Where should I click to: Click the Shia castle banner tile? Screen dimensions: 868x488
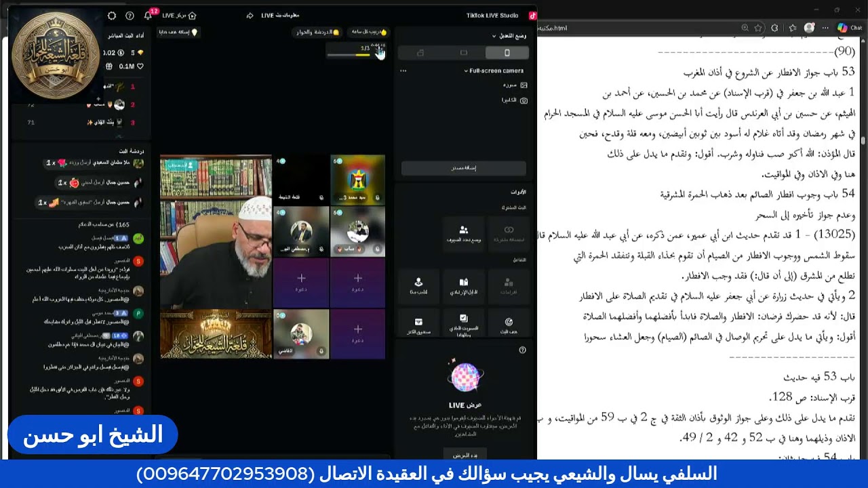tap(216, 333)
